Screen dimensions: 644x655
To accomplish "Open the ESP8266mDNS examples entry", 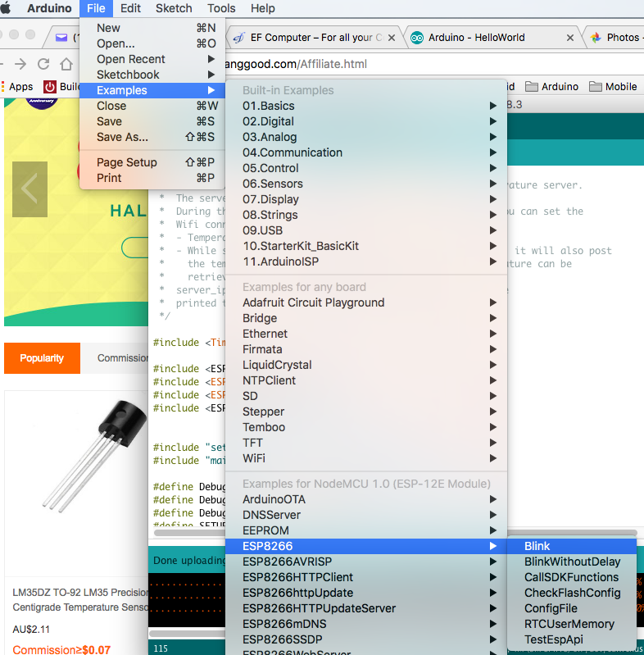I will 366,624.
